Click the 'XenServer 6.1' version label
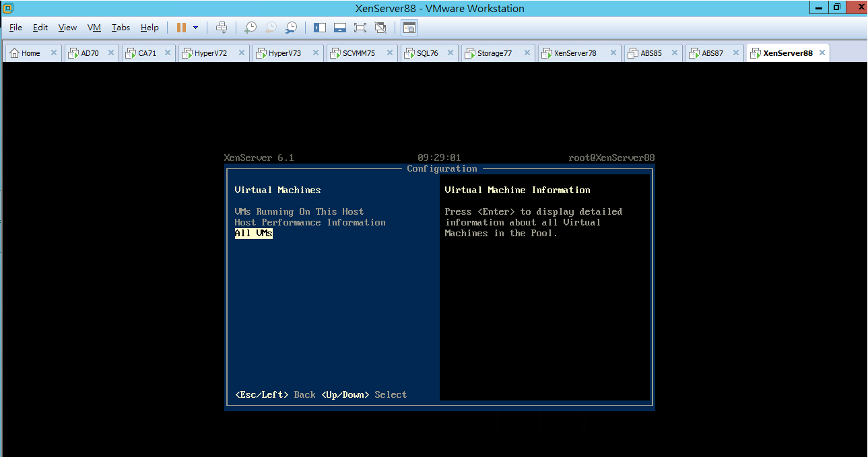Viewport: 868px width, 457px height. point(259,157)
